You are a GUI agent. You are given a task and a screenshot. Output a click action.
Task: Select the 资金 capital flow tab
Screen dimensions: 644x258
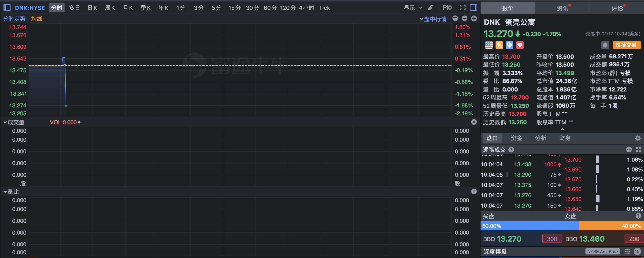516,138
